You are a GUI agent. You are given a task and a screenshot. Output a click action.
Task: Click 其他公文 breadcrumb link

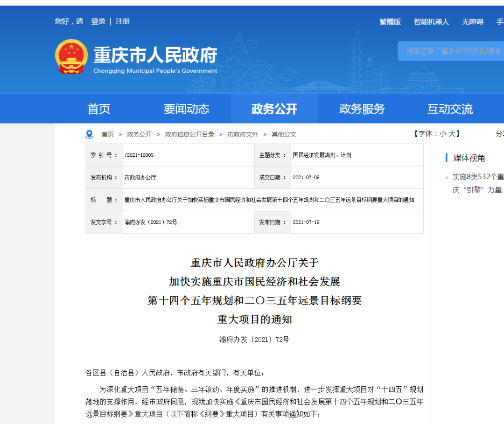point(284,134)
